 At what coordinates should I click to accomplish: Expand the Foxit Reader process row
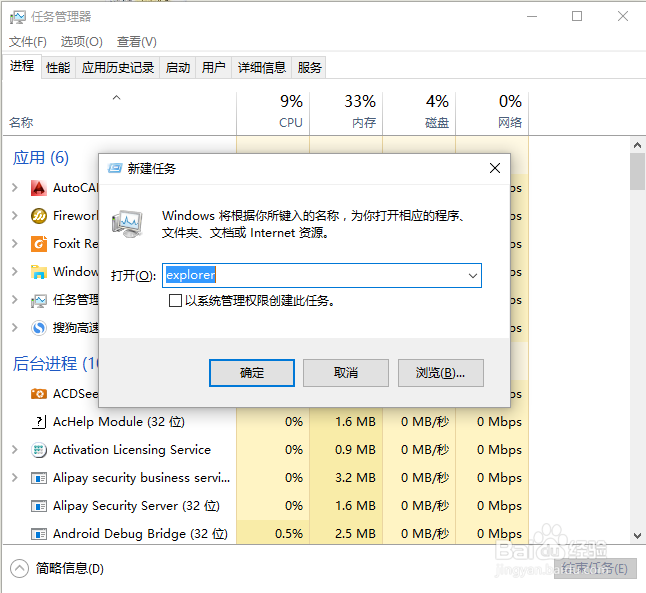click(x=15, y=244)
